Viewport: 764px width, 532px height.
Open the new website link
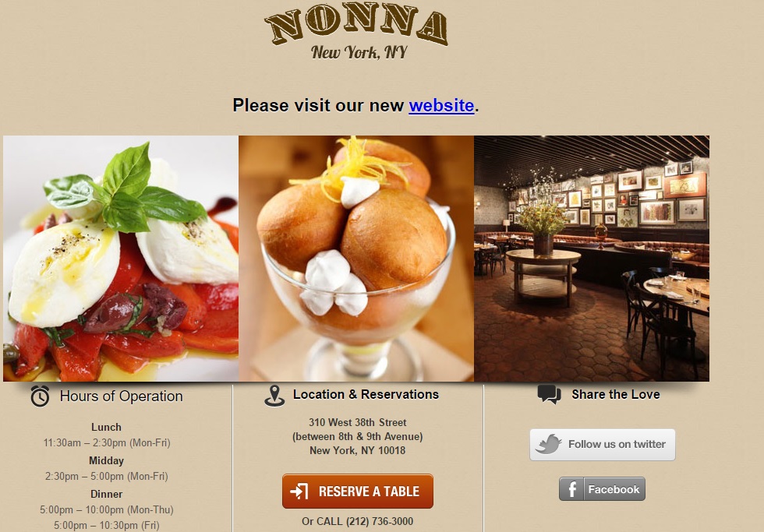[441, 105]
